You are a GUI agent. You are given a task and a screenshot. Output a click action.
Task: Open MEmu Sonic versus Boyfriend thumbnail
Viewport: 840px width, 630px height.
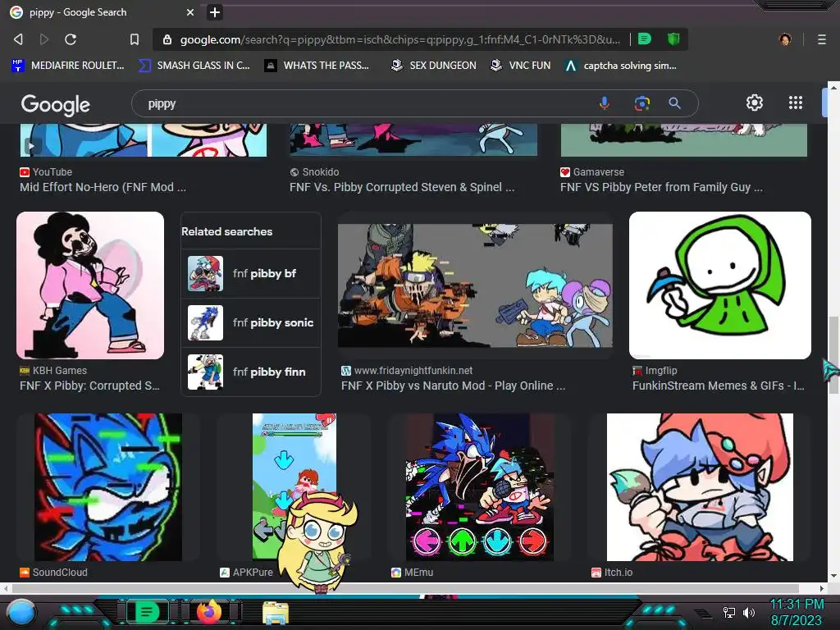click(x=479, y=487)
